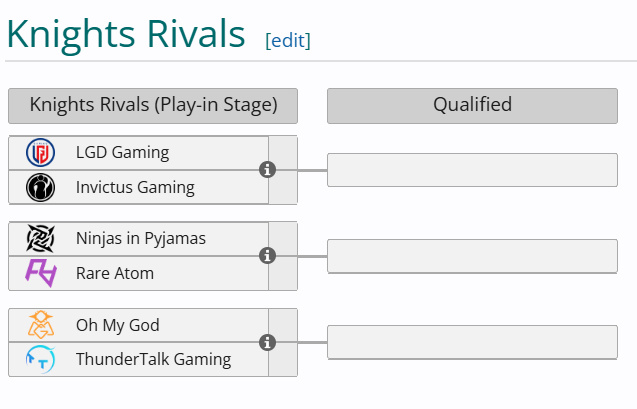Screen dimensions: 637x409
Task: Open the Invictus Gaming team name
Action: tap(135, 188)
